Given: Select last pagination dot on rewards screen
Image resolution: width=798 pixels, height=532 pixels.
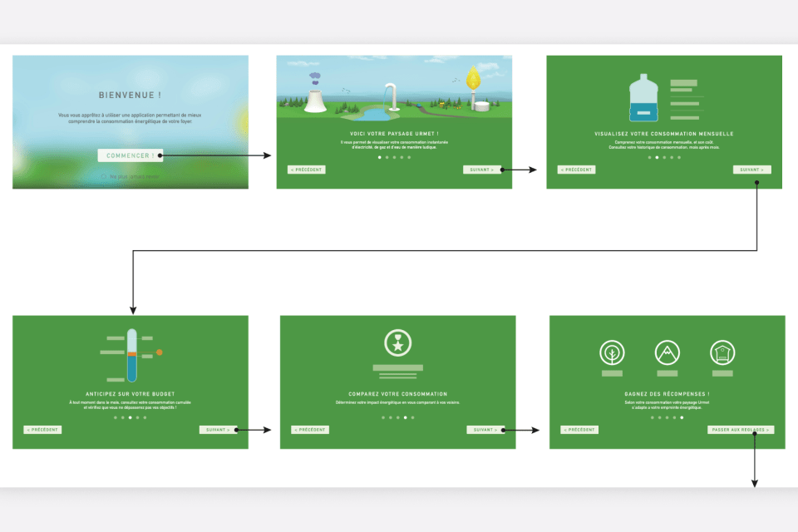Looking at the screenshot, I should [682, 417].
